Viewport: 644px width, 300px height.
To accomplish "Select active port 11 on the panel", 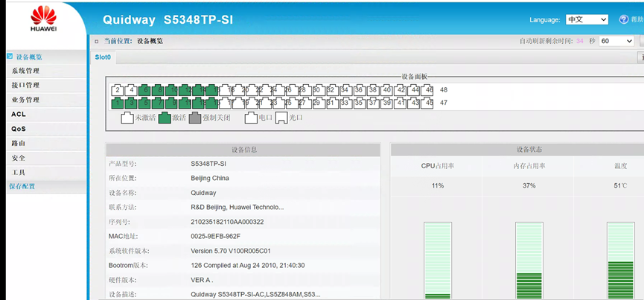I will pos(185,103).
